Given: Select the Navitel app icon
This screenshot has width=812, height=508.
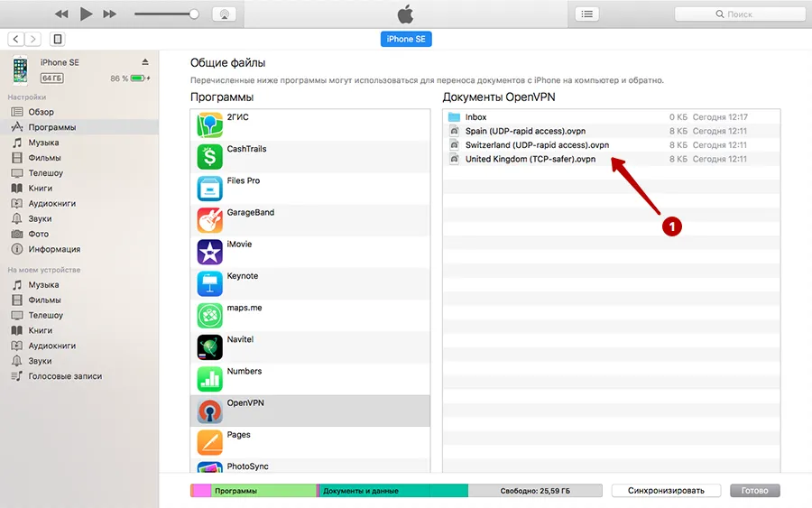Looking at the screenshot, I should [209, 347].
